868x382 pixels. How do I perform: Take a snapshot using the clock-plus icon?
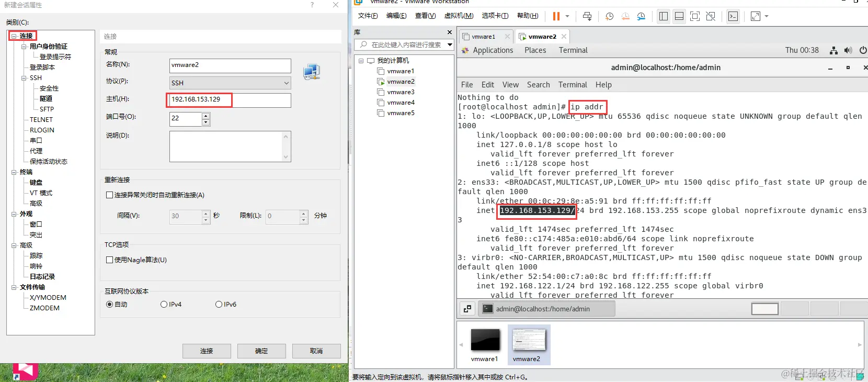pyautogui.click(x=609, y=16)
